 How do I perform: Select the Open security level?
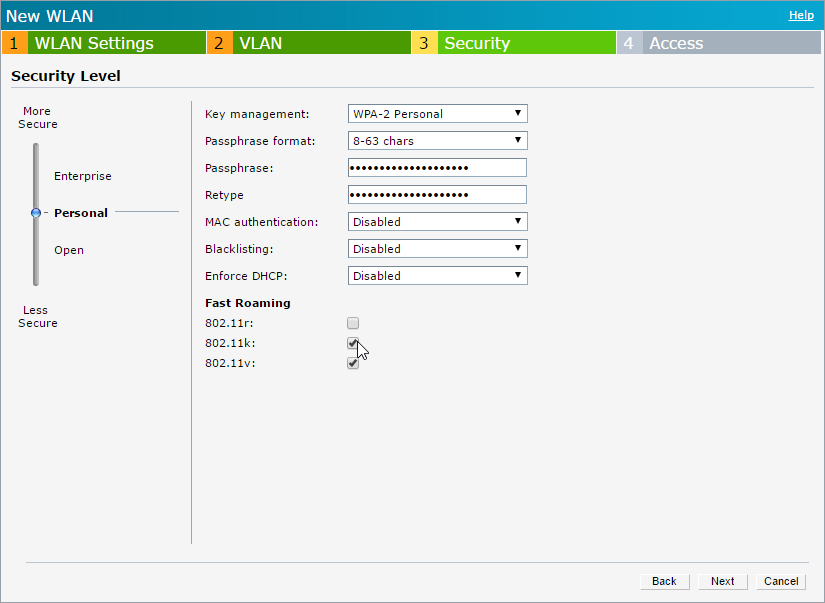point(69,250)
